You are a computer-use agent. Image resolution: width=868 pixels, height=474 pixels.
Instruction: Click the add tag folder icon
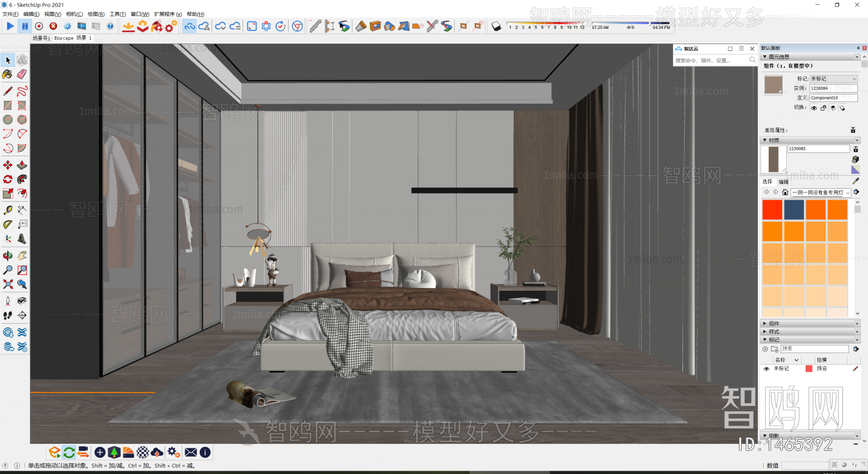tap(775, 349)
